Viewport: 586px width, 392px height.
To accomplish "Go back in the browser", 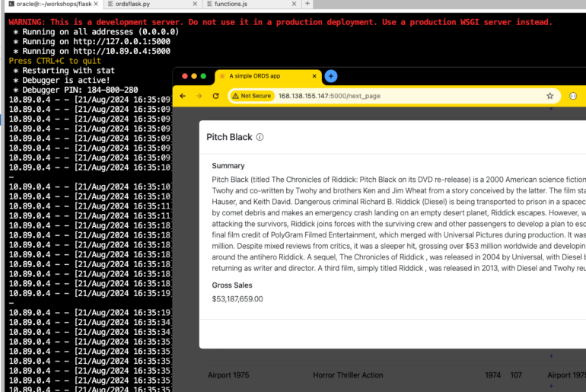I will coord(183,96).
